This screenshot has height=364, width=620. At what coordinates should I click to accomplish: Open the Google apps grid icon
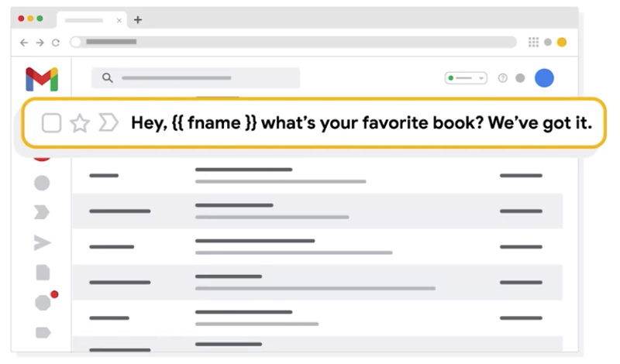pyautogui.click(x=533, y=42)
